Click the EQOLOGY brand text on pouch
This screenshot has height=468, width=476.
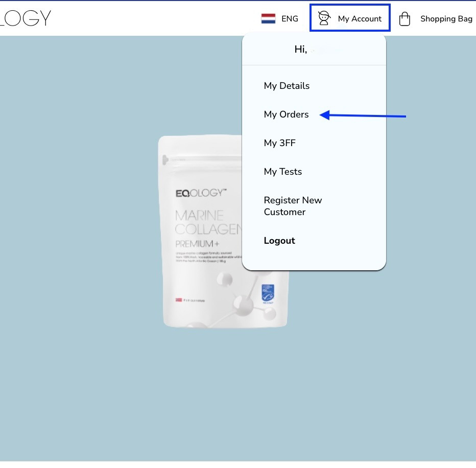click(x=201, y=193)
